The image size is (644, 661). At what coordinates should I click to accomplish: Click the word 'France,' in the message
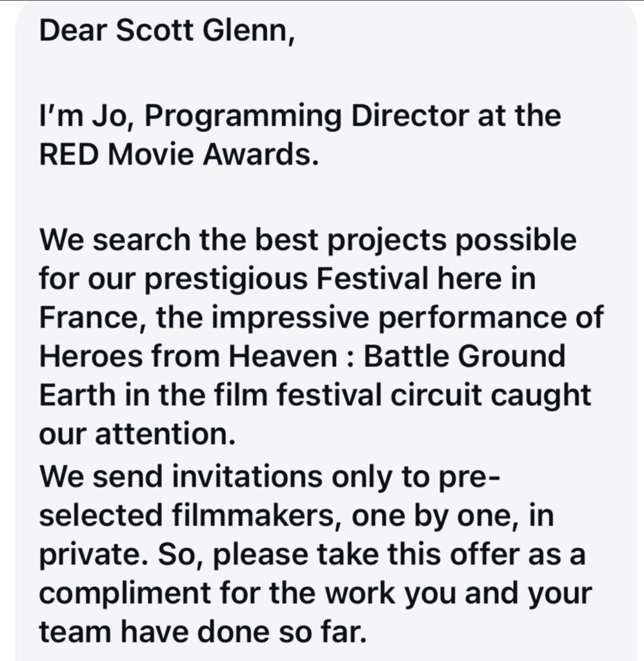point(93,318)
